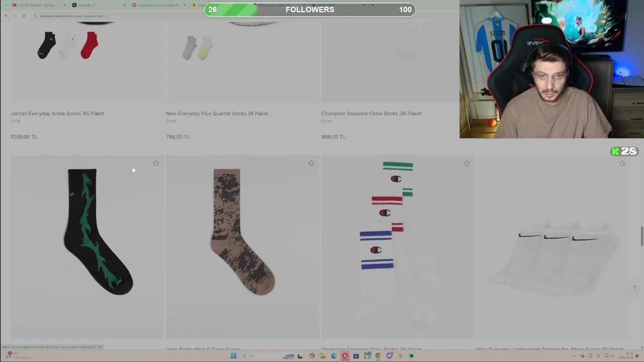The height and width of the screenshot is (362, 644).
Task: Click the scroll-to-top arrow button
Action: [x=635, y=288]
